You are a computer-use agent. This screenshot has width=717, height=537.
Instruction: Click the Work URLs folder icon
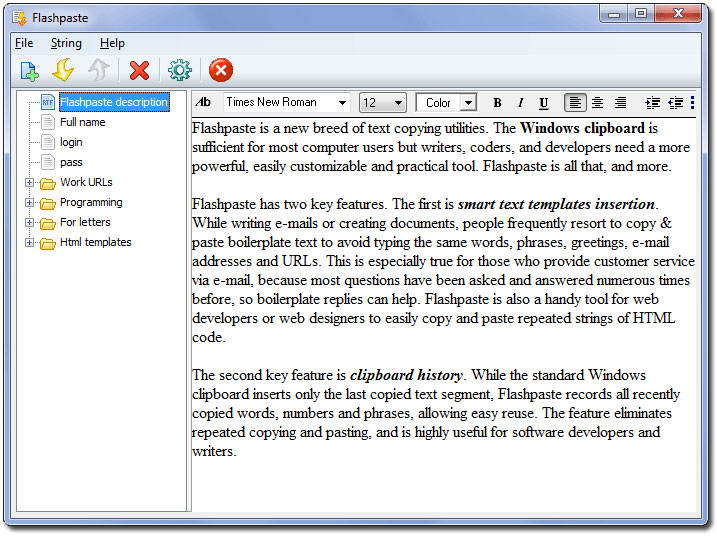click(x=48, y=183)
